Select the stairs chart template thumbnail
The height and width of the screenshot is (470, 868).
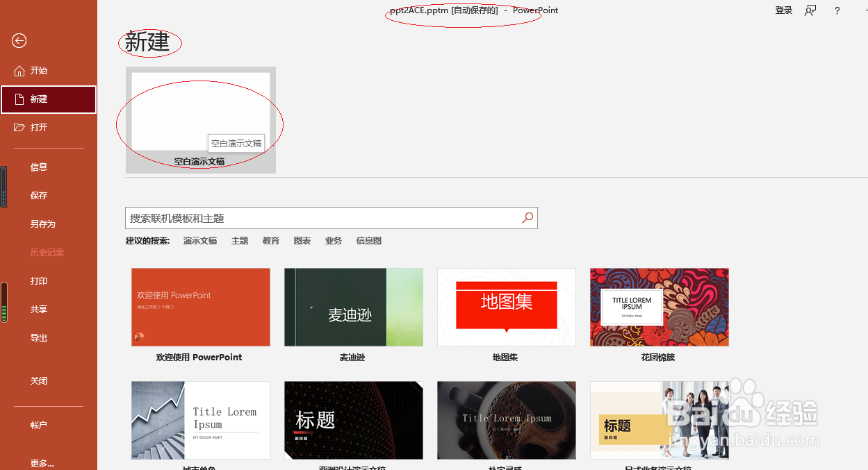[x=201, y=420]
